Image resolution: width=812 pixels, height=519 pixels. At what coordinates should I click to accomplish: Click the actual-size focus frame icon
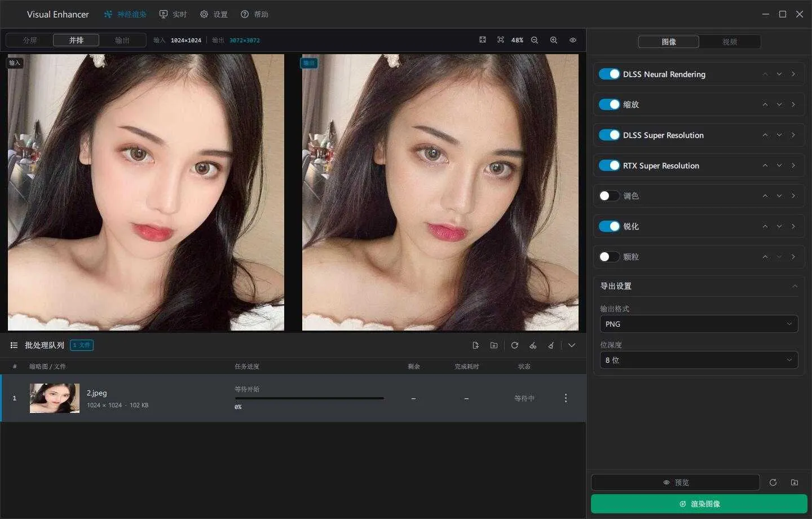501,40
